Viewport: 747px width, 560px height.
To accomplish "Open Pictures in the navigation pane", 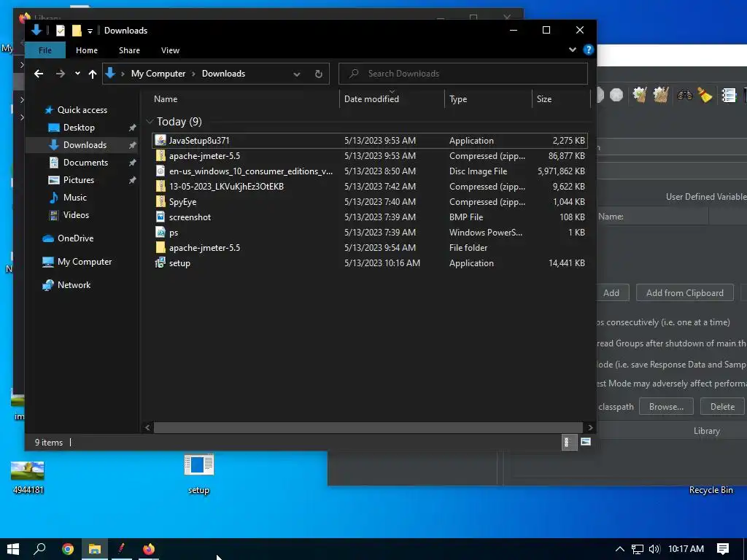I will (78, 180).
